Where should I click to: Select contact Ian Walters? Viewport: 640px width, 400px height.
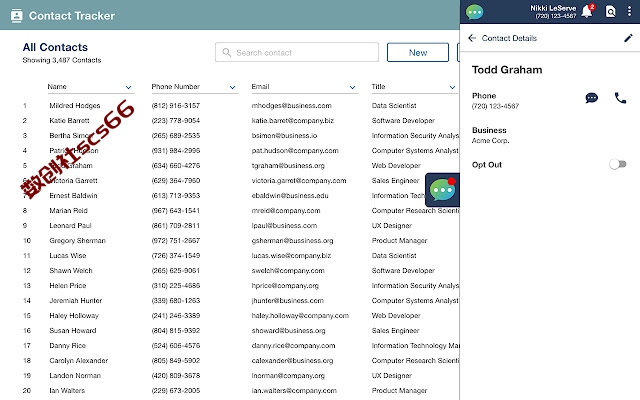point(67,391)
